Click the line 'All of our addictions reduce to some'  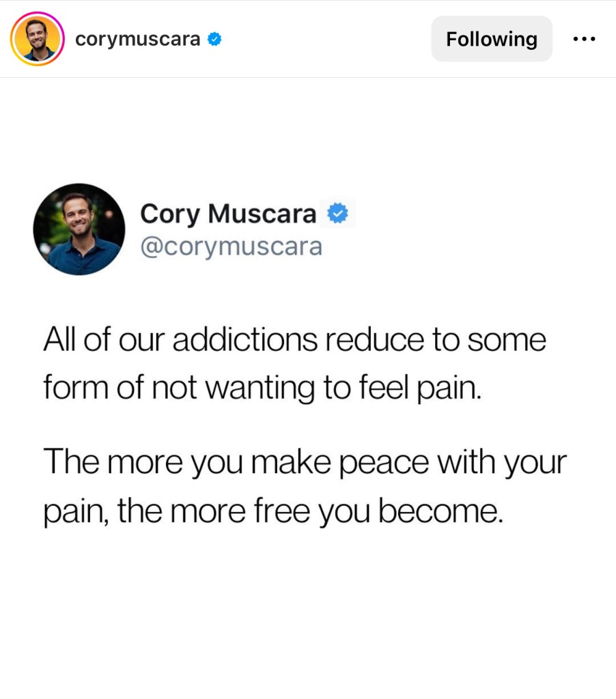[294, 340]
